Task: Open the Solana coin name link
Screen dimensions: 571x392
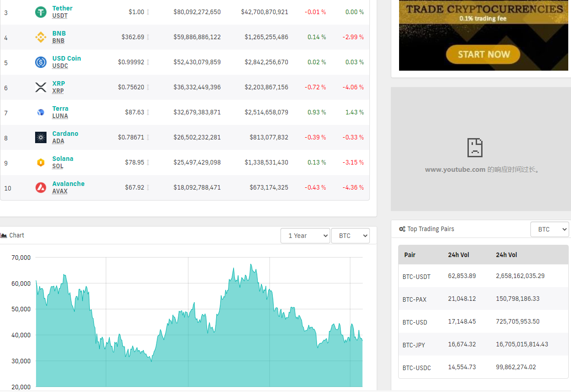Action: coord(62,159)
